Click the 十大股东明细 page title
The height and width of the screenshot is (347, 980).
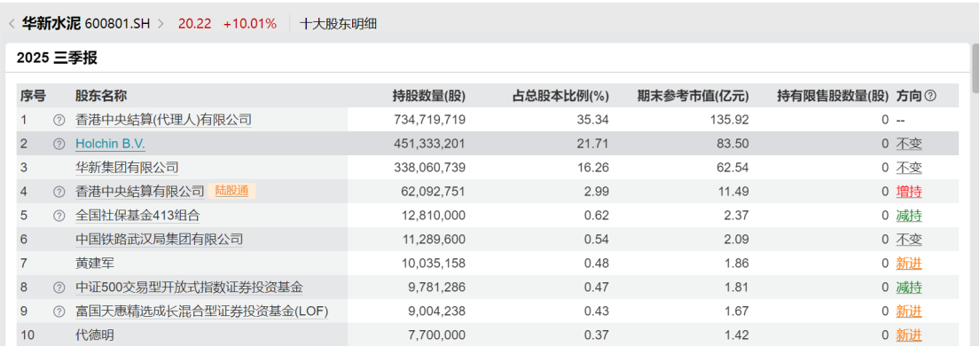(x=338, y=24)
